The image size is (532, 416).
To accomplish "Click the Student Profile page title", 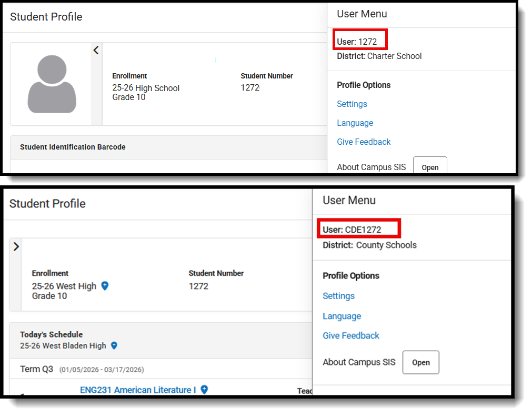I will pos(46,16).
